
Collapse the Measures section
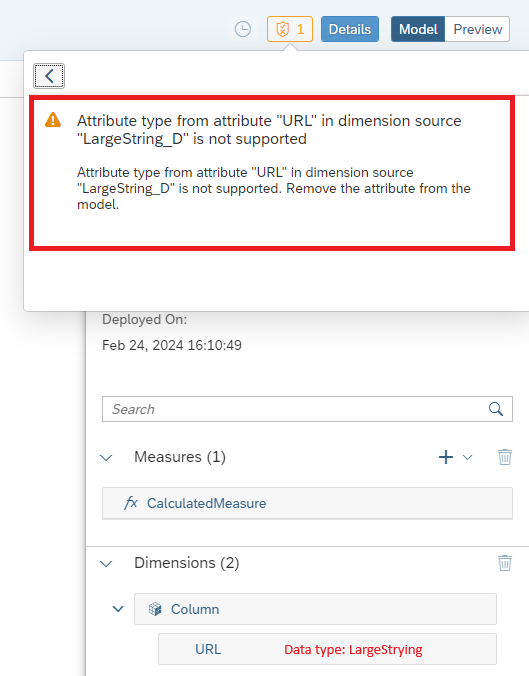click(x=106, y=457)
